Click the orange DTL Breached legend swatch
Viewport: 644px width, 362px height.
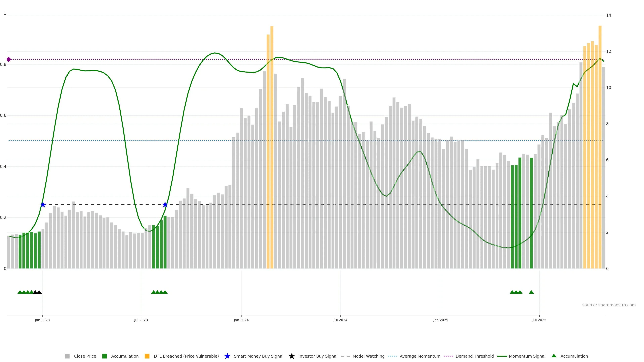[147, 356]
